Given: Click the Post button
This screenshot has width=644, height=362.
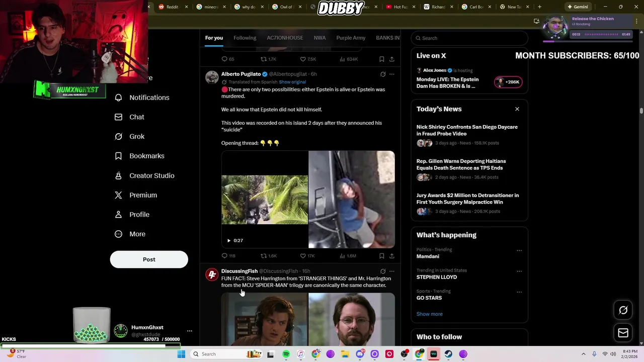Looking at the screenshot, I should click(149, 259).
